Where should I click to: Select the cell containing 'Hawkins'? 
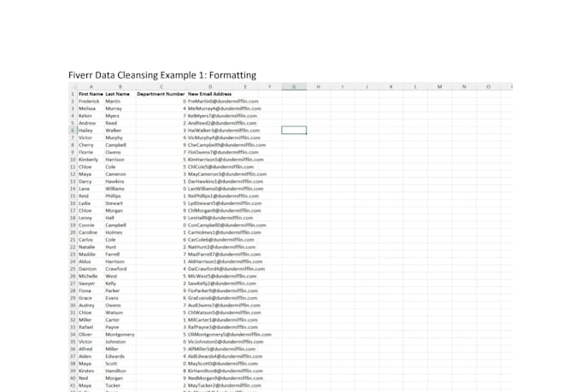pyautogui.click(x=120, y=182)
